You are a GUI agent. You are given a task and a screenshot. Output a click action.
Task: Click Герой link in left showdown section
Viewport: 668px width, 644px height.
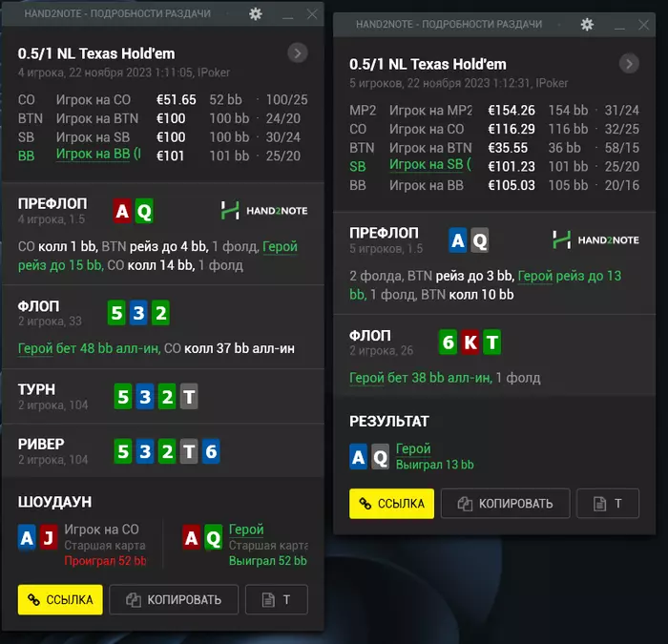click(x=246, y=530)
